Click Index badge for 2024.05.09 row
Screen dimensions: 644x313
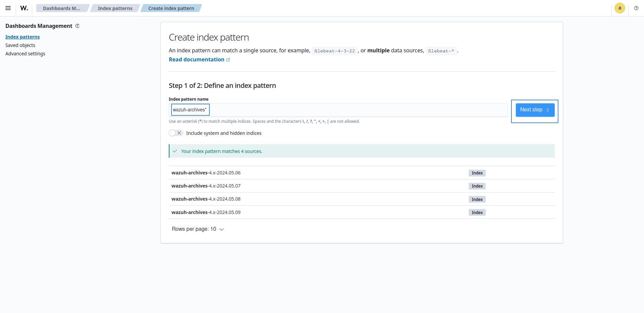point(477,212)
